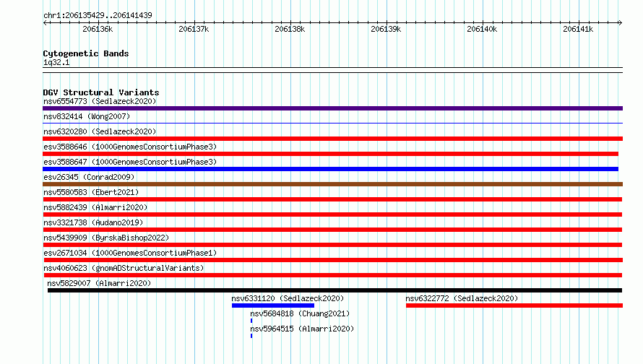Click the left arrow of the ruler
This screenshot has width=643, height=364.
pos(45,22)
